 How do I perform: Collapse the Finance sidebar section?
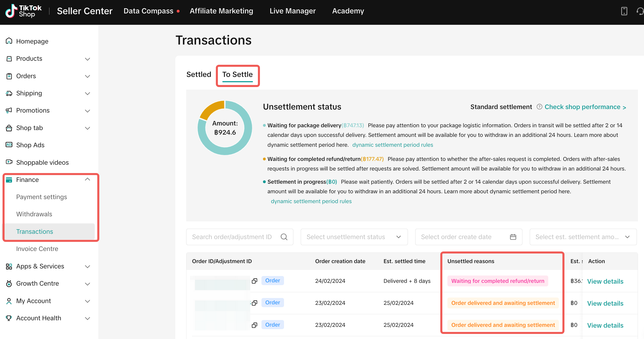tap(87, 179)
